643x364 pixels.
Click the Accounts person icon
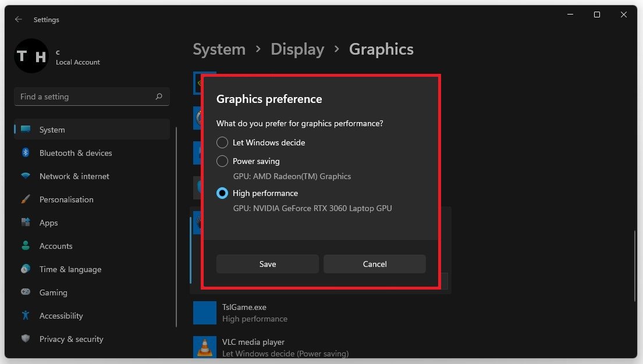[26, 246]
